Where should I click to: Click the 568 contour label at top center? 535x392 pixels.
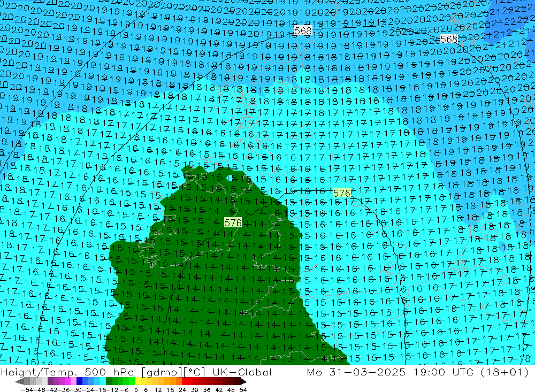(303, 31)
